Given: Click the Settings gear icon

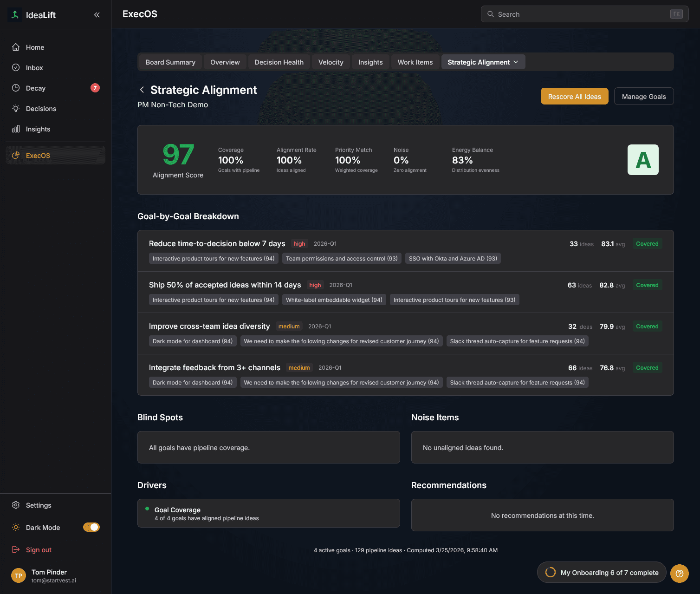Looking at the screenshot, I should (x=16, y=505).
